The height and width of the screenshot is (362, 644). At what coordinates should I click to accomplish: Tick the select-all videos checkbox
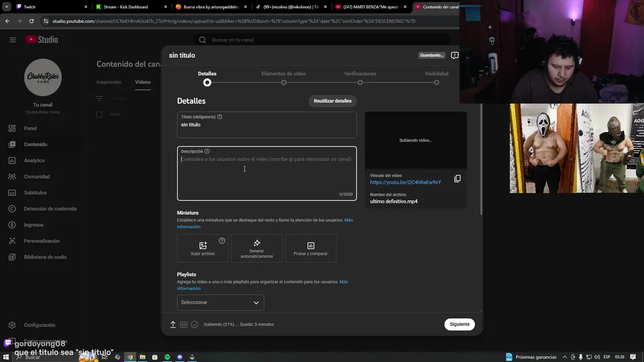[x=99, y=115]
